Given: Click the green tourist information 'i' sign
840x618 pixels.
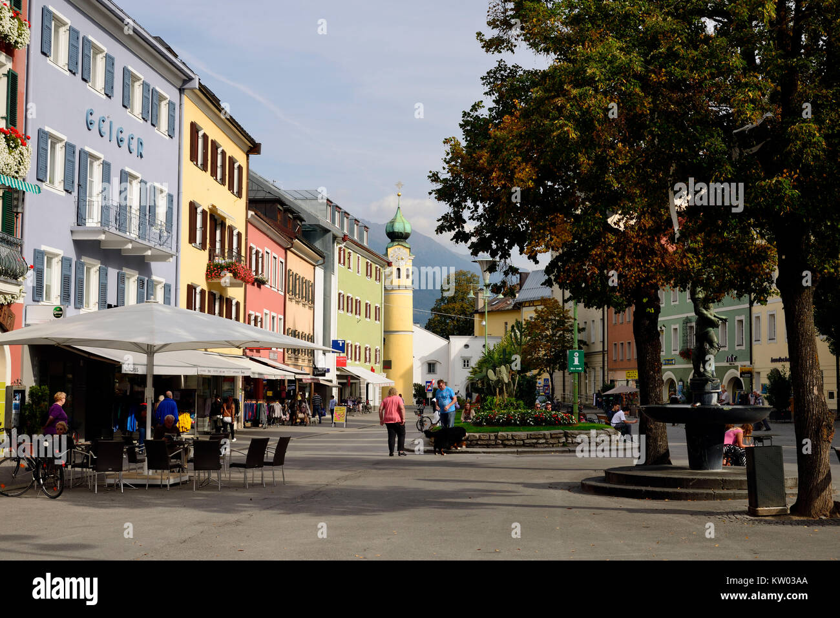Looking at the screenshot, I should tap(575, 361).
